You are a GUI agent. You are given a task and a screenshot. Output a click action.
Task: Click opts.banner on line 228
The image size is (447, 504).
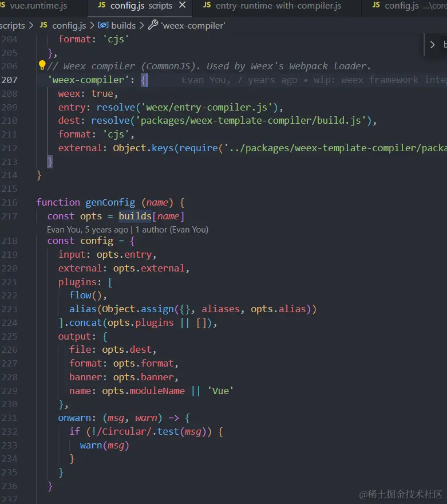coord(143,377)
